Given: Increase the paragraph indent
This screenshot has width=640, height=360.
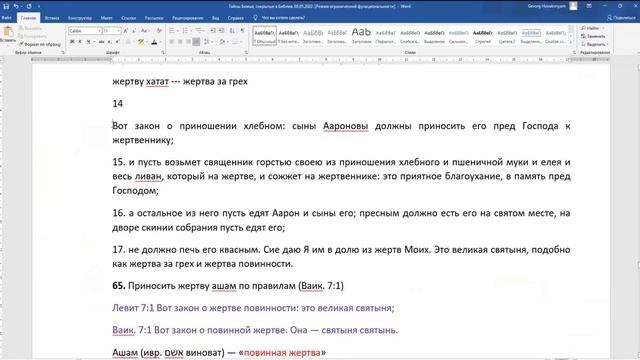Looking at the screenshot, I should click(x=222, y=31).
